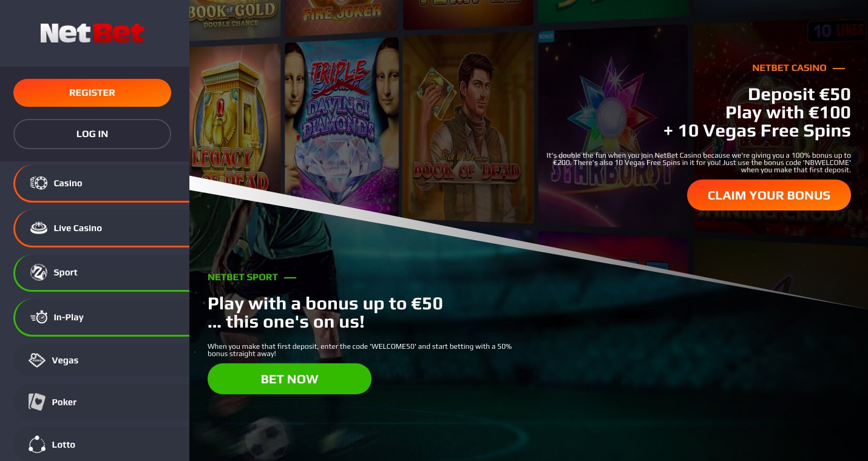Claim your casino bonus
This screenshot has width=868, height=461.
coord(769,195)
